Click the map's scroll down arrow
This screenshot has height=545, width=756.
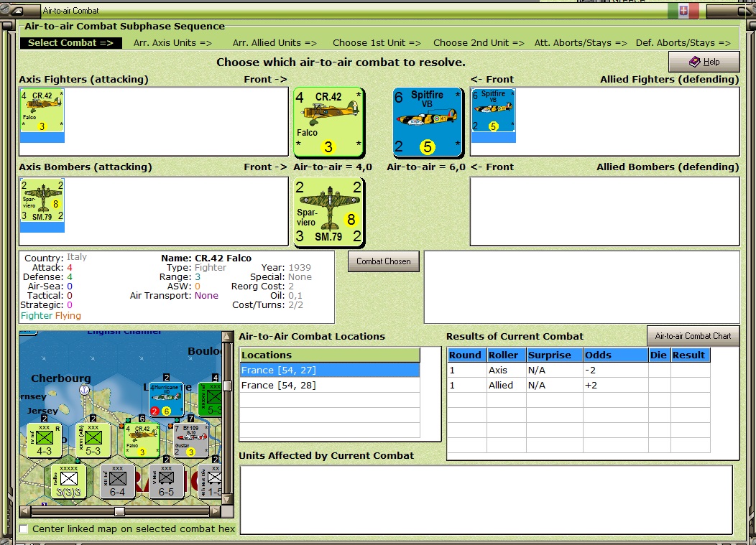point(228,499)
